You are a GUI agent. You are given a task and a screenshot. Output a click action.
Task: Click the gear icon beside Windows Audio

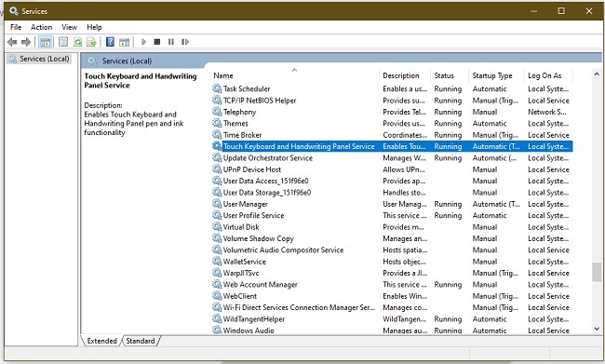pyautogui.click(x=217, y=330)
